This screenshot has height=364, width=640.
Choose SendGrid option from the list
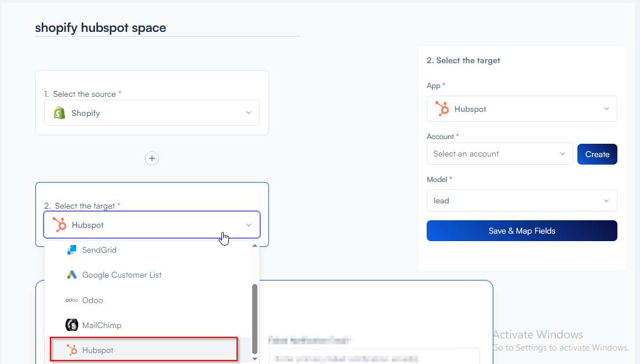pos(99,250)
